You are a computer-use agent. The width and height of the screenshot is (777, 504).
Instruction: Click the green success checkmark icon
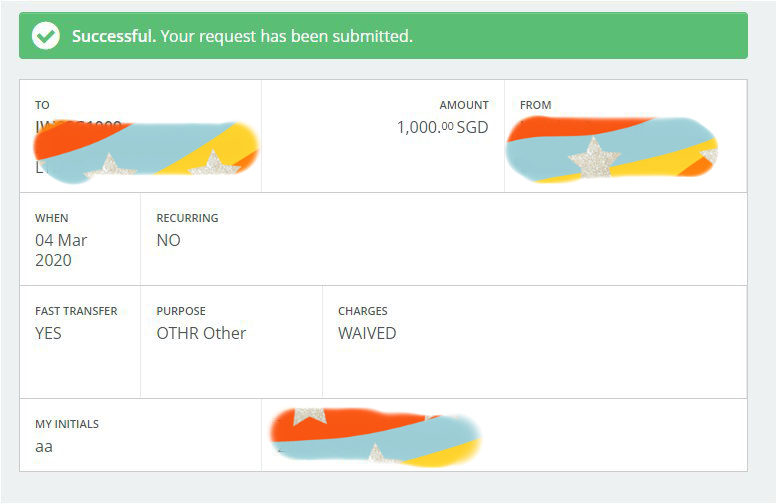45,36
